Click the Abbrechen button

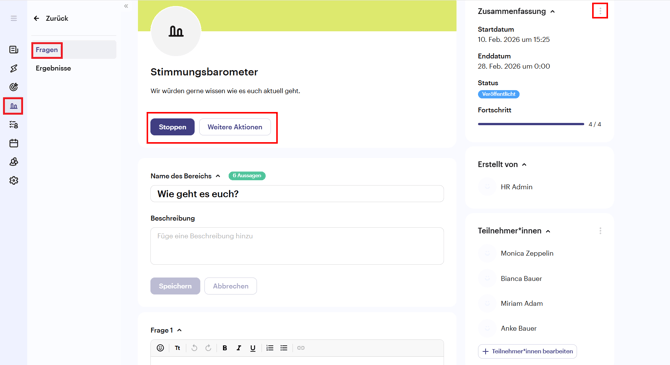pos(231,286)
